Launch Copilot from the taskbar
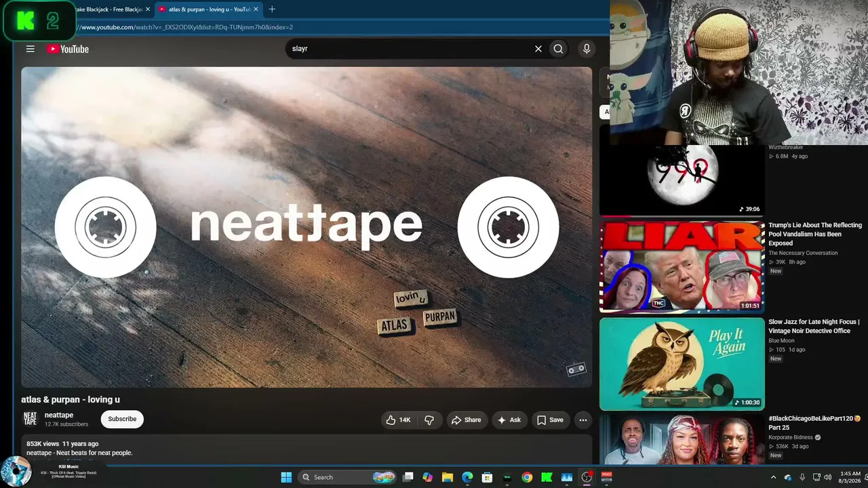Viewport: 868px width, 488px height. click(x=427, y=477)
